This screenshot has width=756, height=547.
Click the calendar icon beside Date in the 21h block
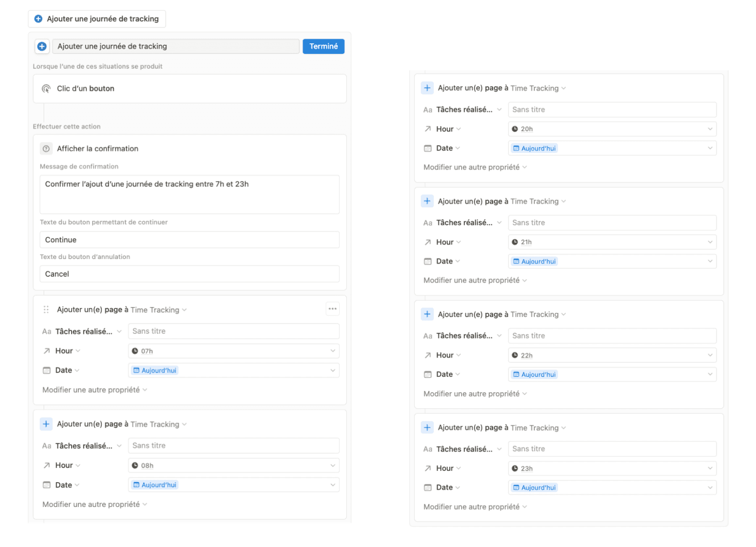click(427, 261)
